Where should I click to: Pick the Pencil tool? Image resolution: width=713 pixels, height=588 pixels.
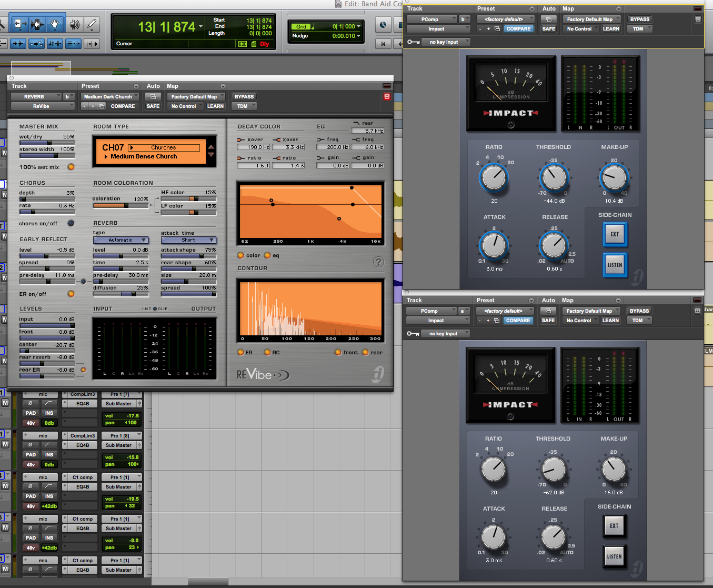tap(92, 24)
